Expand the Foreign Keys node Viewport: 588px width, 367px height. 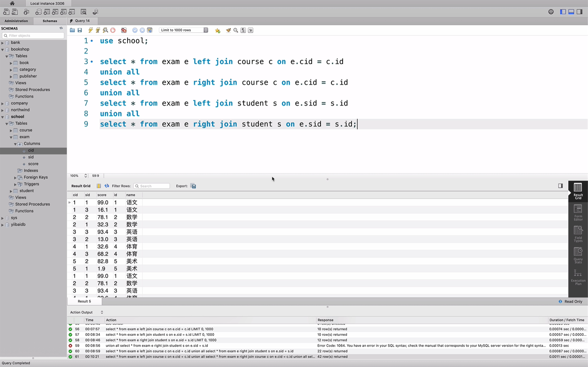point(15,178)
